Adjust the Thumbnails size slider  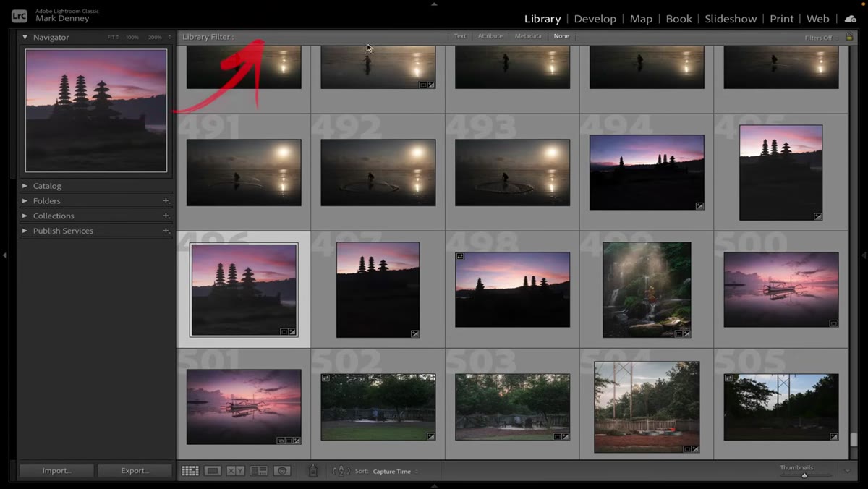804,475
